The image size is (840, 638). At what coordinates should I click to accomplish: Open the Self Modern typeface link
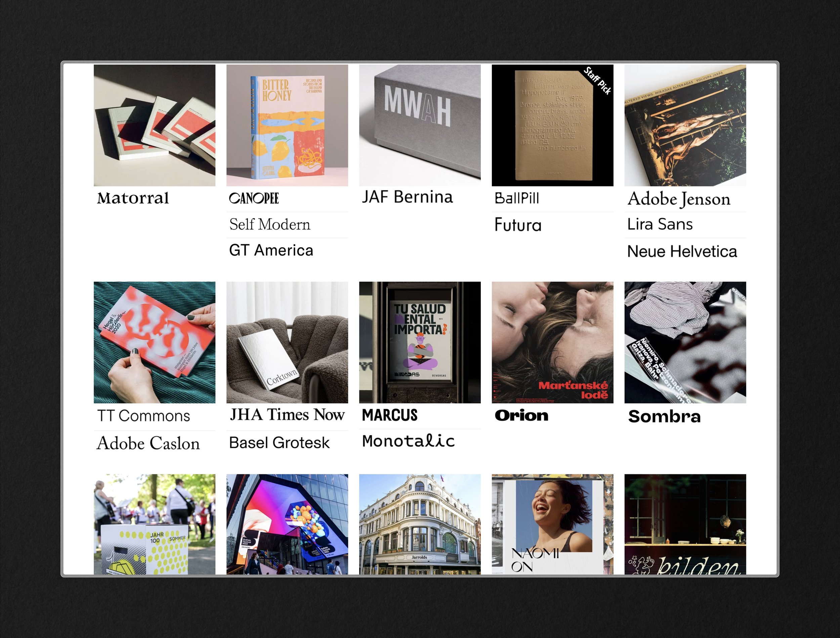point(269,224)
